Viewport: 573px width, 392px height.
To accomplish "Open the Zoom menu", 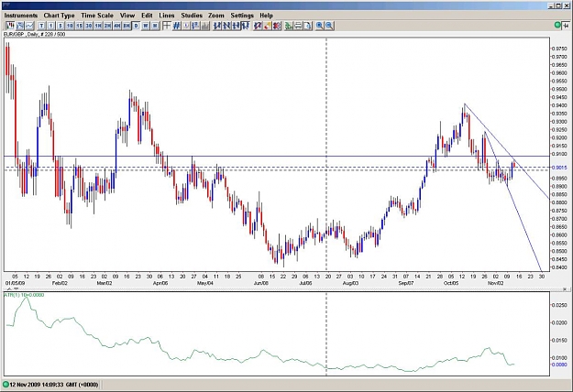I will 216,16.
